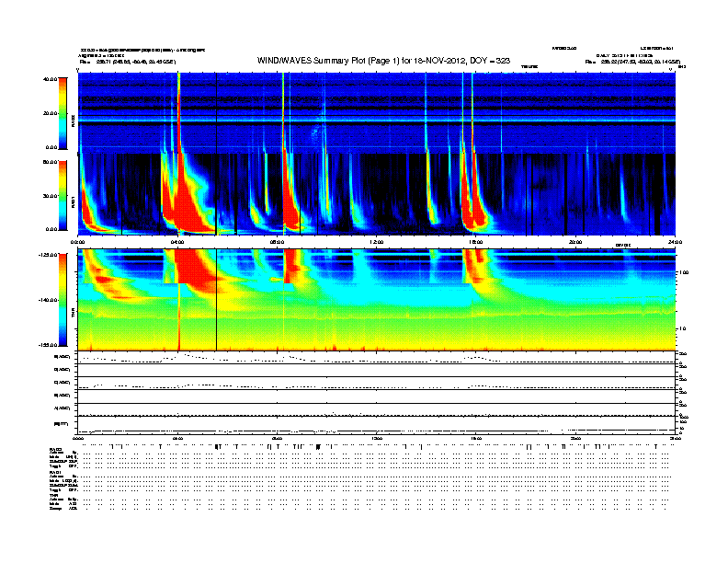Click the top-left position readout ending in GSE
The width and height of the screenshot is (728, 563).
[128, 62]
